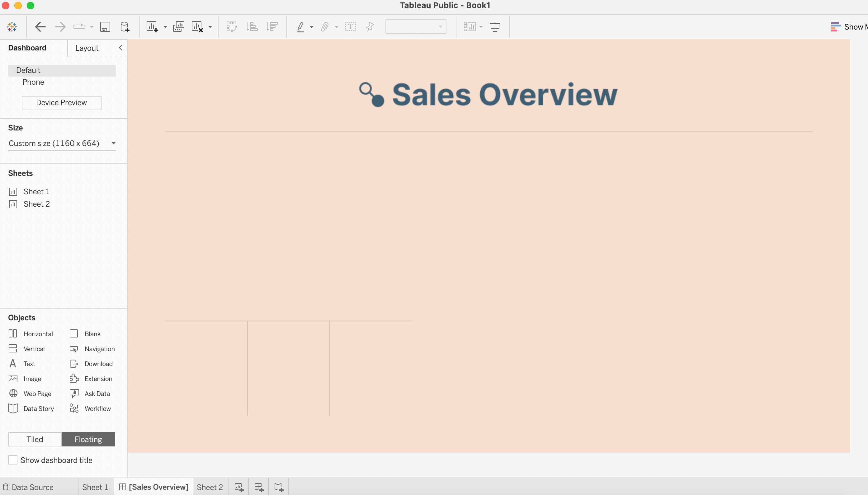
Task: Switch objects to Tiled mode
Action: 35,439
